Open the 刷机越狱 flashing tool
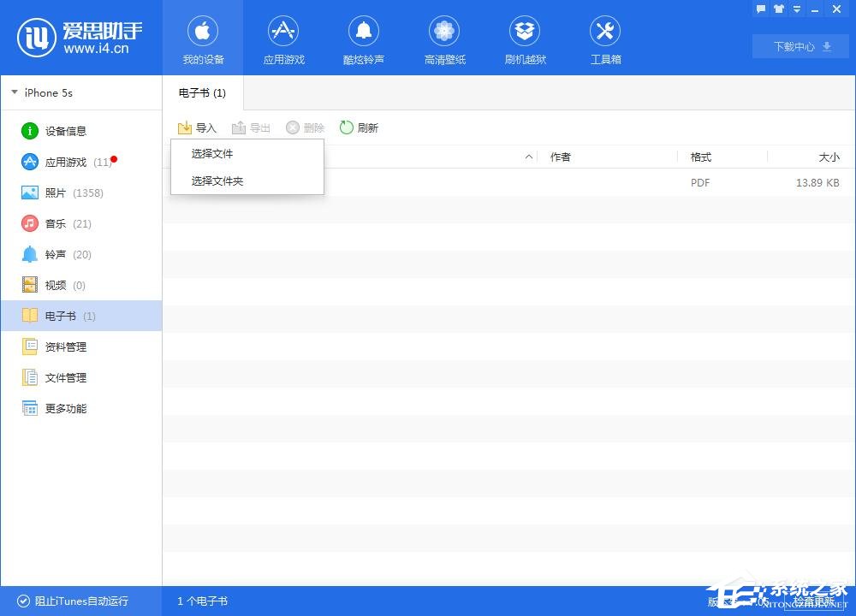The image size is (856, 616). coord(525,38)
